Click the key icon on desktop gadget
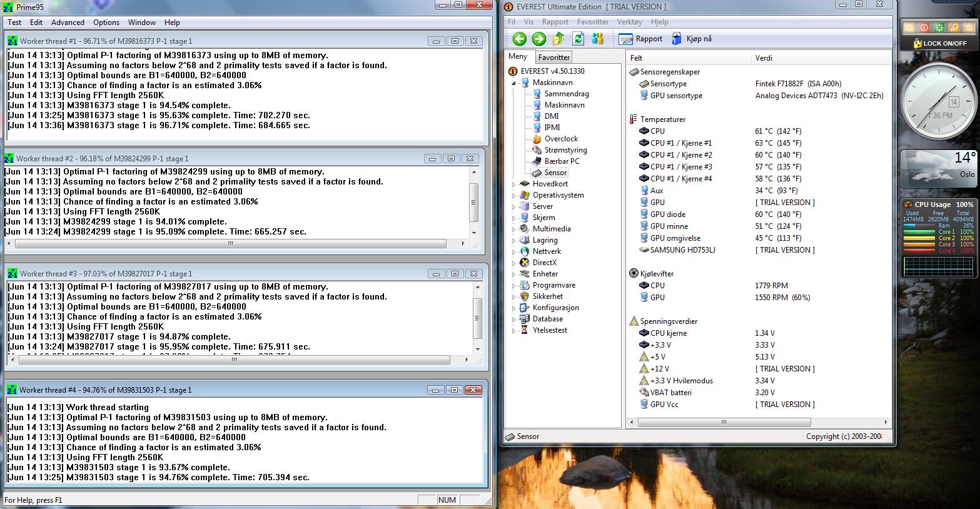 click(954, 28)
